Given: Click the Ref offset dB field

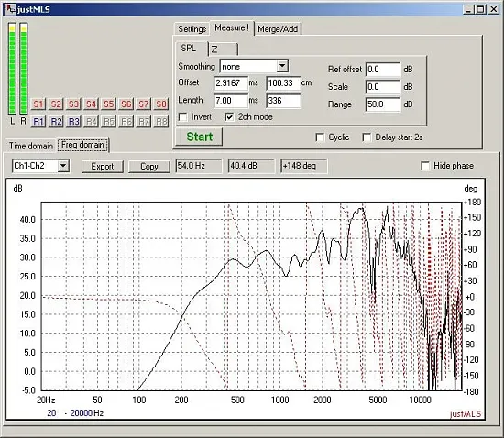Looking at the screenshot, I should point(383,70).
